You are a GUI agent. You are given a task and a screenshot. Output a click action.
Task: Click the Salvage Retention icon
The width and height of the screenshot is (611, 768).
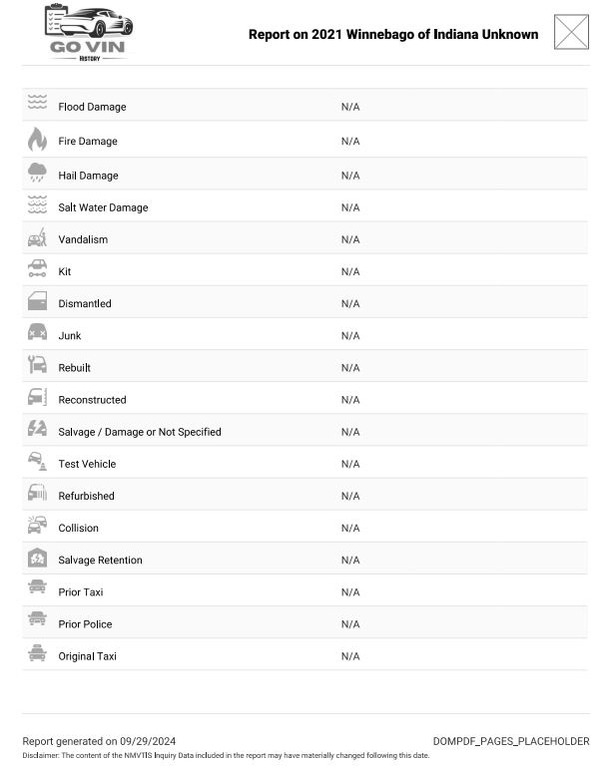[37, 558]
